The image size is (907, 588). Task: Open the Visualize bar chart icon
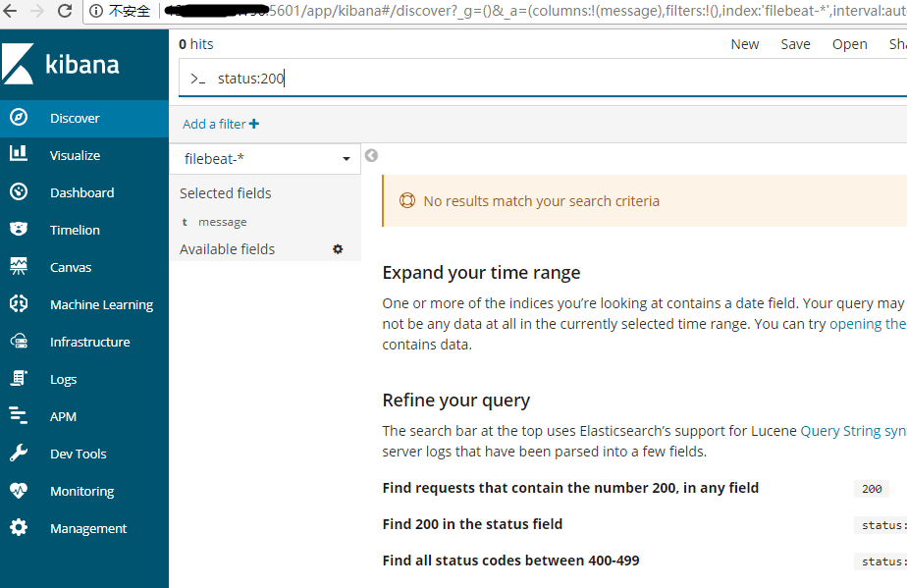[x=19, y=154]
